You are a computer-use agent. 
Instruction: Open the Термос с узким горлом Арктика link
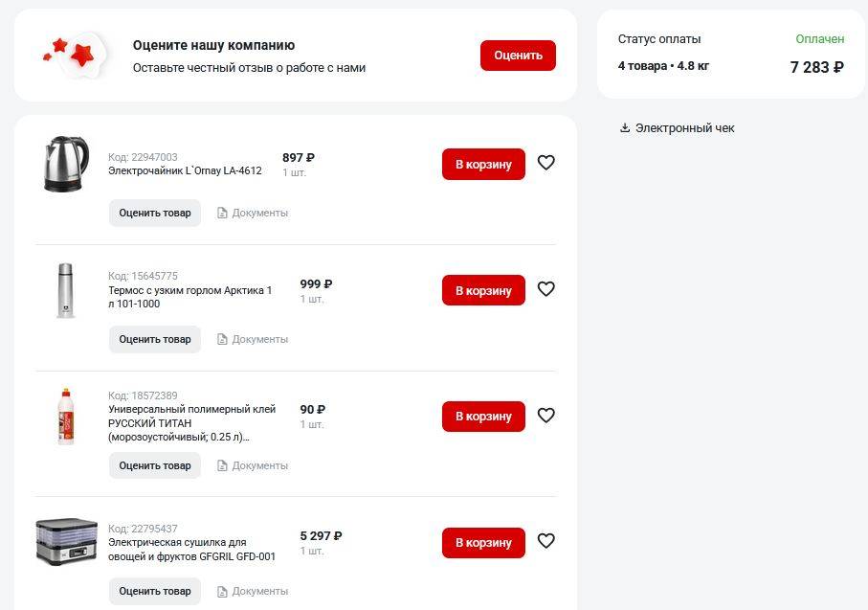click(189, 297)
